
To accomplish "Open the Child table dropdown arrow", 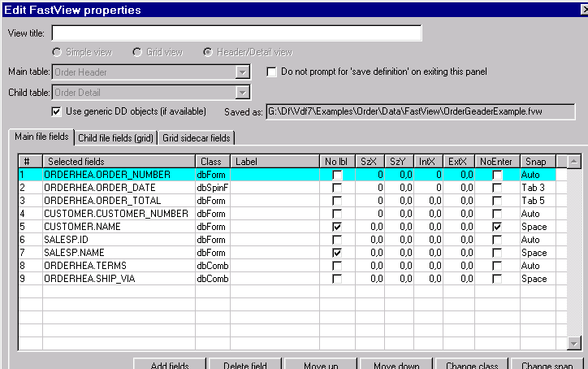I will coord(243,93).
